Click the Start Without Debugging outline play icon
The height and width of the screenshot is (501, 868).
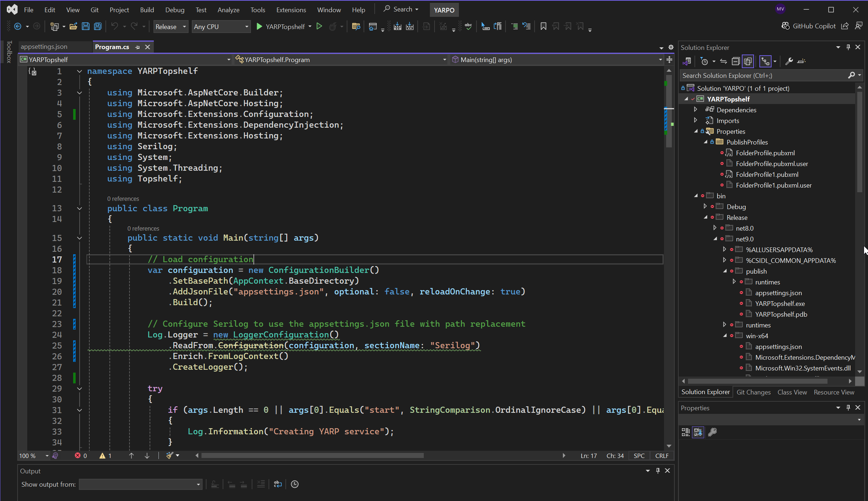(319, 27)
